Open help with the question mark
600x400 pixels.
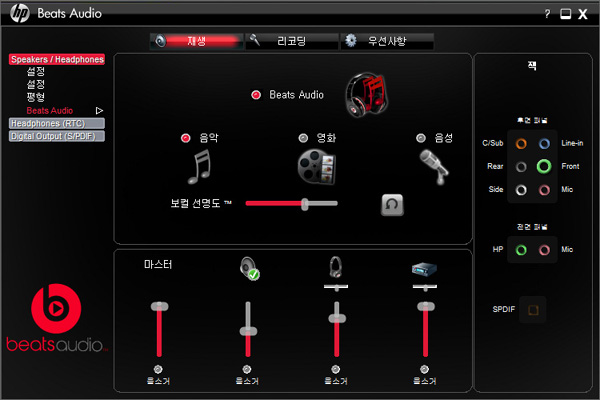coord(547,14)
